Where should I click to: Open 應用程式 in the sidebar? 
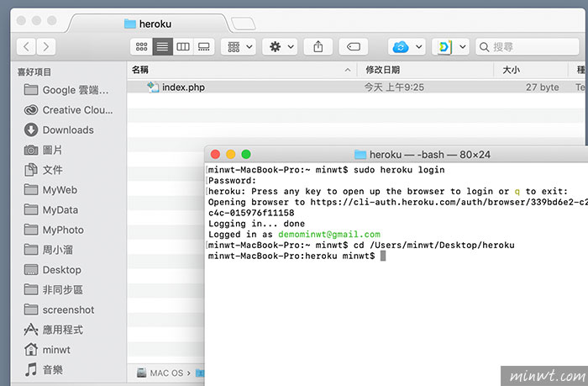tap(54, 330)
